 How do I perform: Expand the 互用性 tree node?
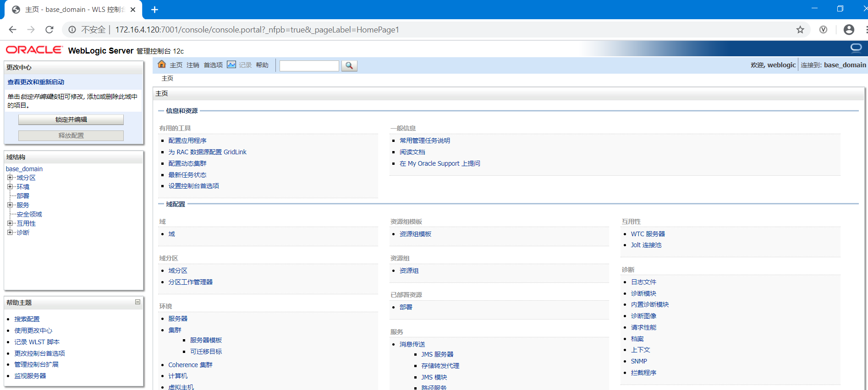(10, 223)
